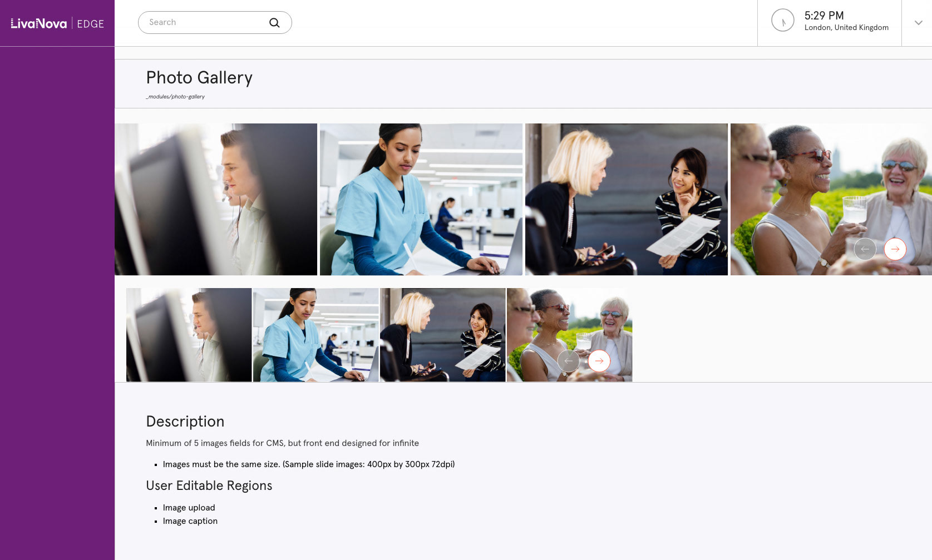Select small thumbnail of two women with paper
This screenshot has height=560, width=932.
coord(442,335)
